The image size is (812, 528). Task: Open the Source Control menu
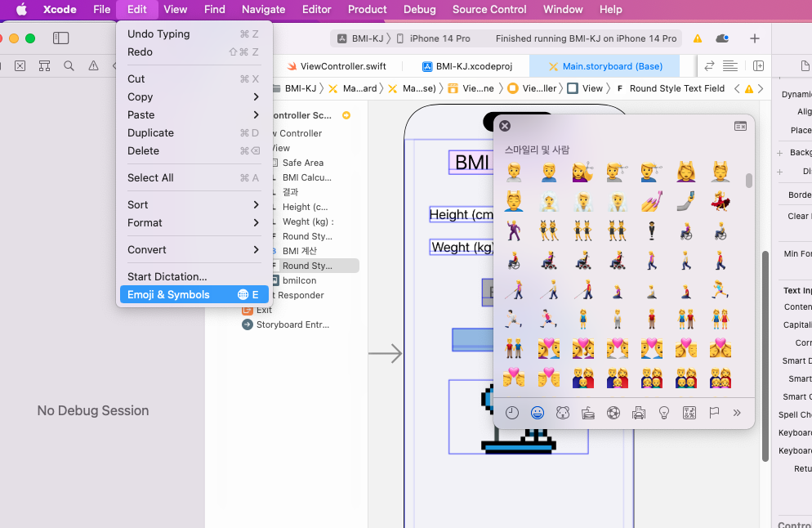[489, 9]
